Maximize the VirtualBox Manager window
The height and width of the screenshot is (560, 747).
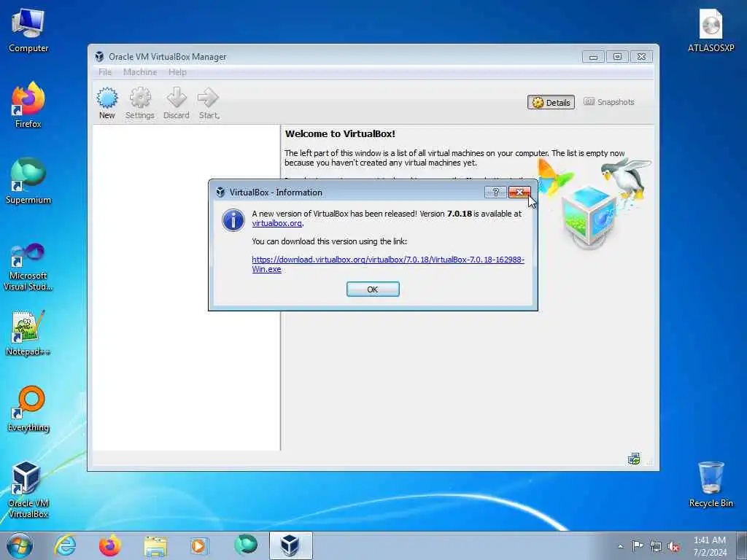(617, 57)
